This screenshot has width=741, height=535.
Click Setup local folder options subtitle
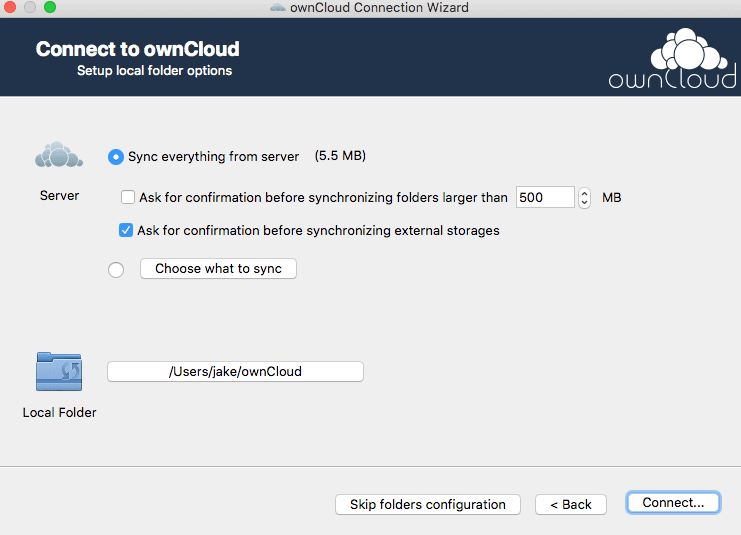[155, 71]
